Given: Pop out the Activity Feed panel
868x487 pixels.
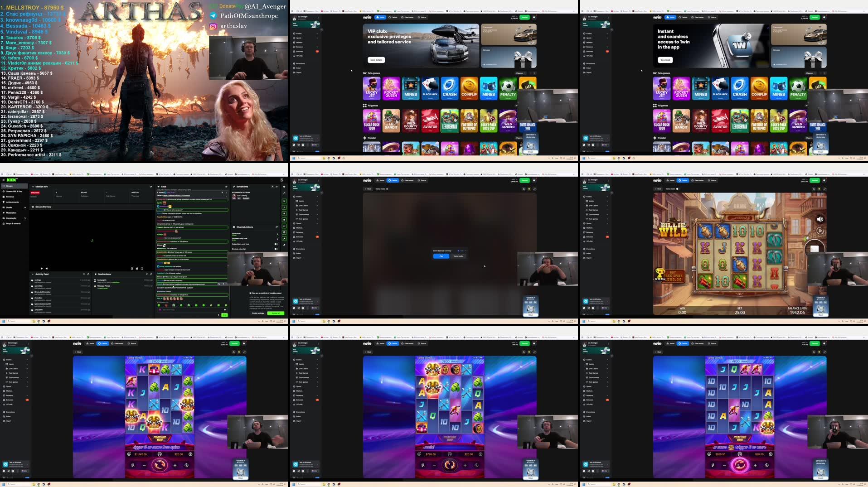Looking at the screenshot, I should pyautogui.click(x=88, y=274).
